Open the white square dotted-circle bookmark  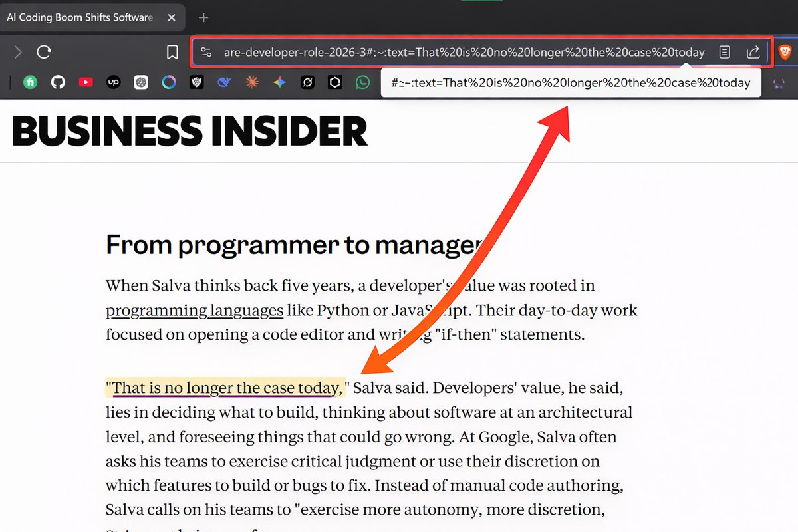pyautogui.click(x=141, y=82)
